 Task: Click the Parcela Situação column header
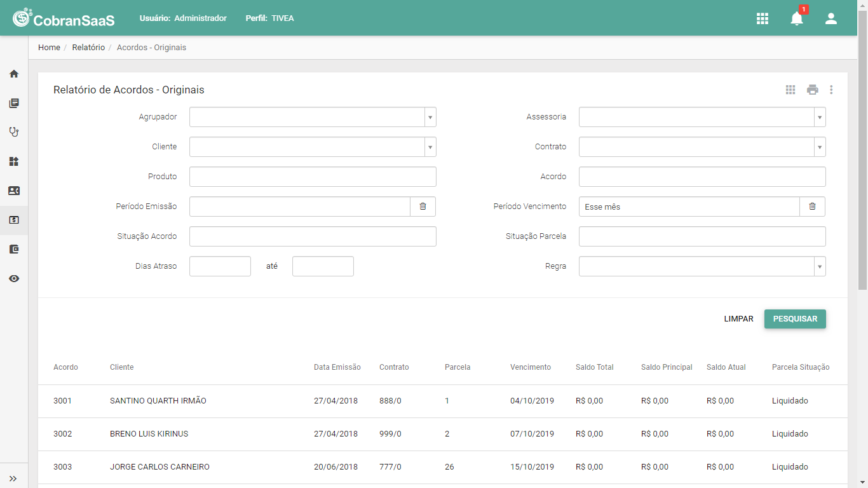click(x=801, y=367)
